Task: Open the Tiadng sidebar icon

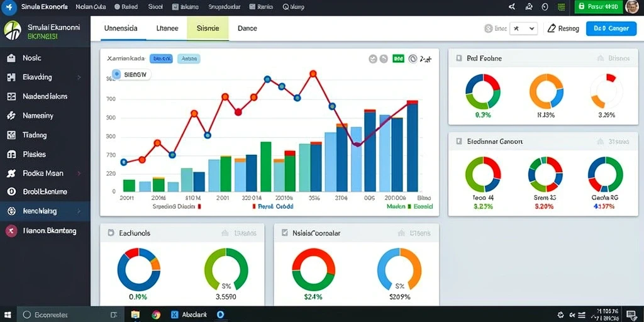Action: click(x=11, y=135)
